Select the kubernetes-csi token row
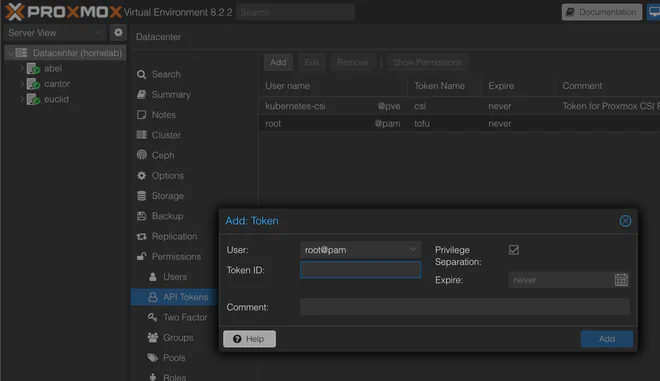The image size is (660, 381). point(459,106)
